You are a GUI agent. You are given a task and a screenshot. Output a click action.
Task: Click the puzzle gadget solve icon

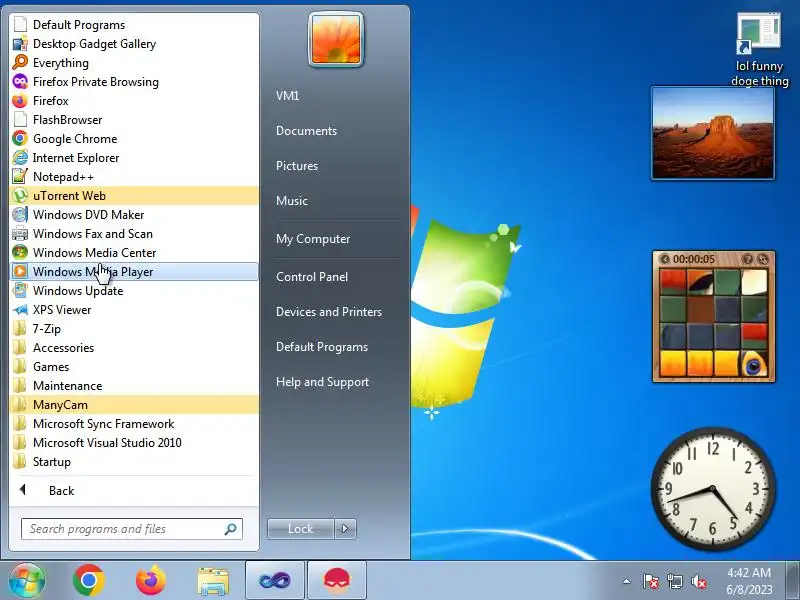coord(762,259)
